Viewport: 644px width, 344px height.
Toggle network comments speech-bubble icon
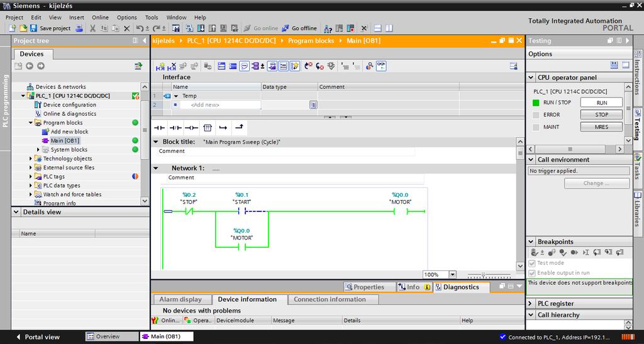245,66
